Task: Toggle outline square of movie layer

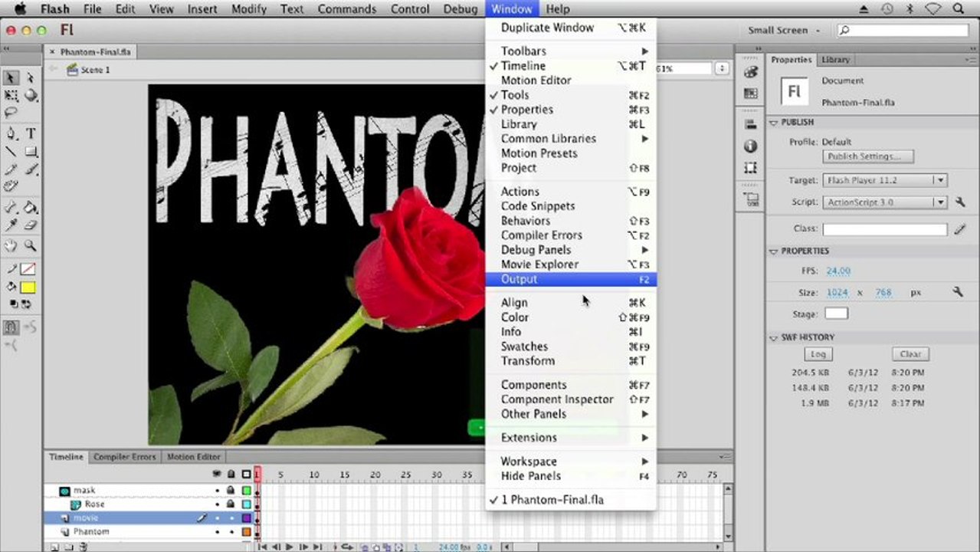Action: point(246,518)
